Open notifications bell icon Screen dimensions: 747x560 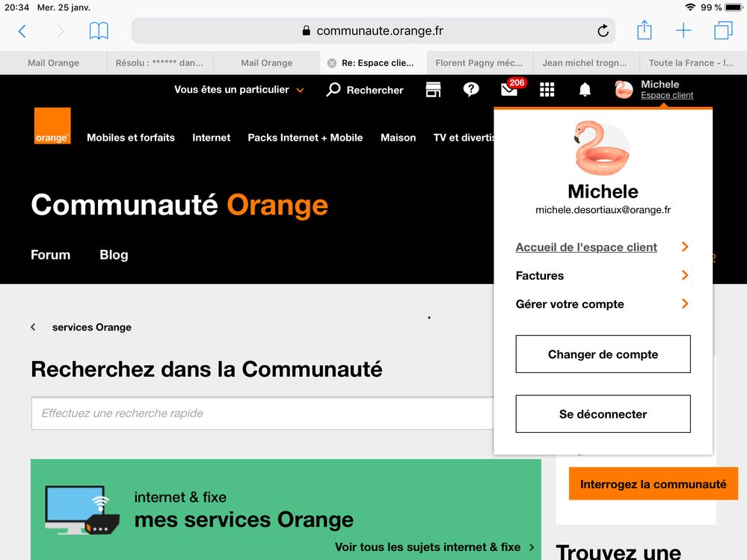[585, 90]
